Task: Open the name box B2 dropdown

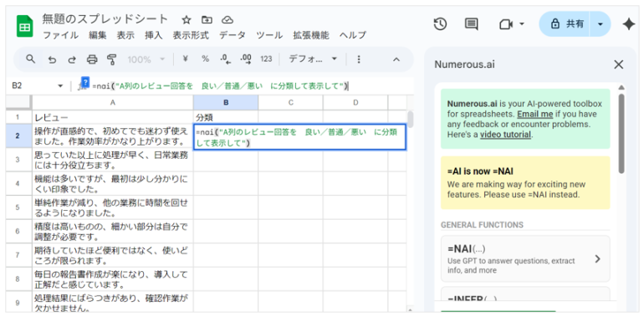Action: click(x=61, y=86)
